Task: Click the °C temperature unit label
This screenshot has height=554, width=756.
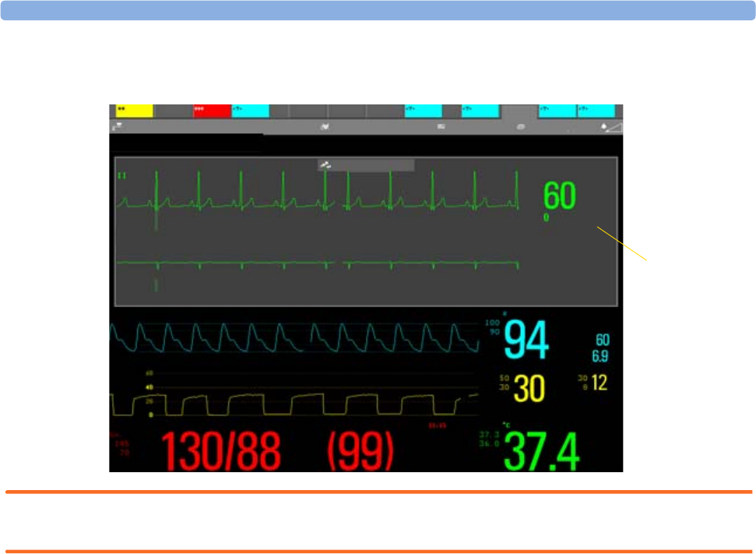Action: click(x=507, y=425)
